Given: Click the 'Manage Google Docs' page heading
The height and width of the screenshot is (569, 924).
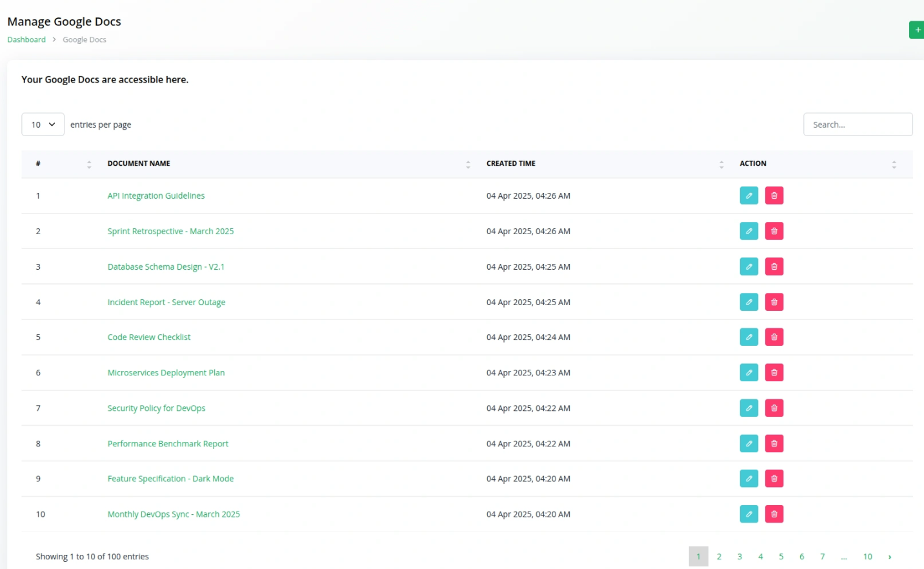Looking at the screenshot, I should (x=64, y=21).
